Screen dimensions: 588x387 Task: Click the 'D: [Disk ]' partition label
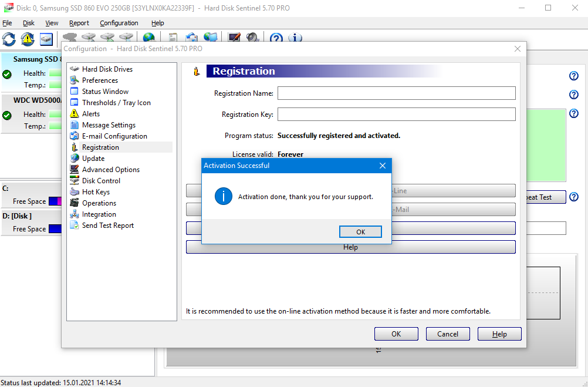17,216
